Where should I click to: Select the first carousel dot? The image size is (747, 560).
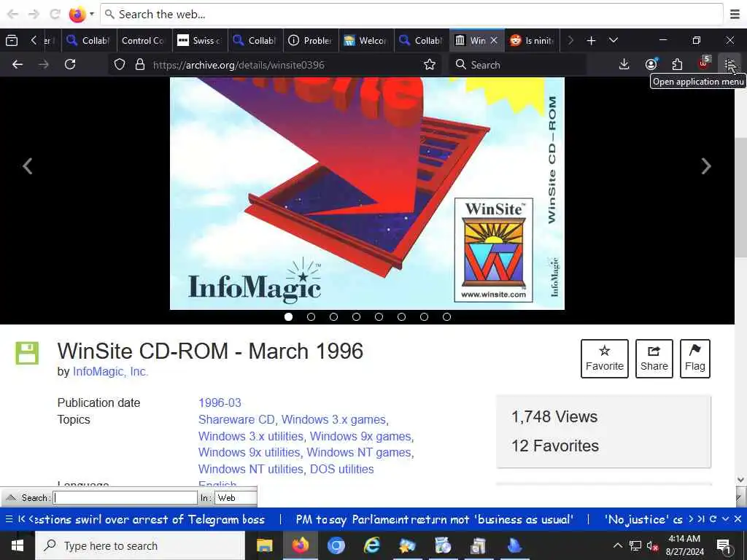pyautogui.click(x=288, y=316)
